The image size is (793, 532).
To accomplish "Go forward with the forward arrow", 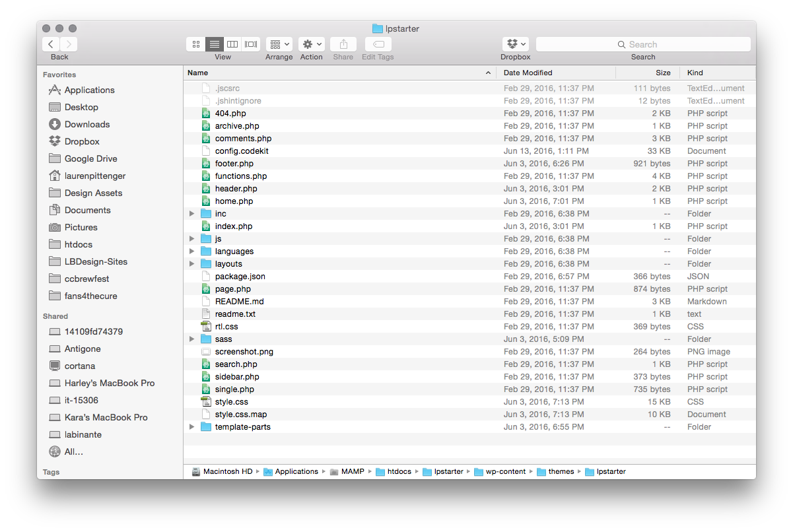I will click(69, 44).
